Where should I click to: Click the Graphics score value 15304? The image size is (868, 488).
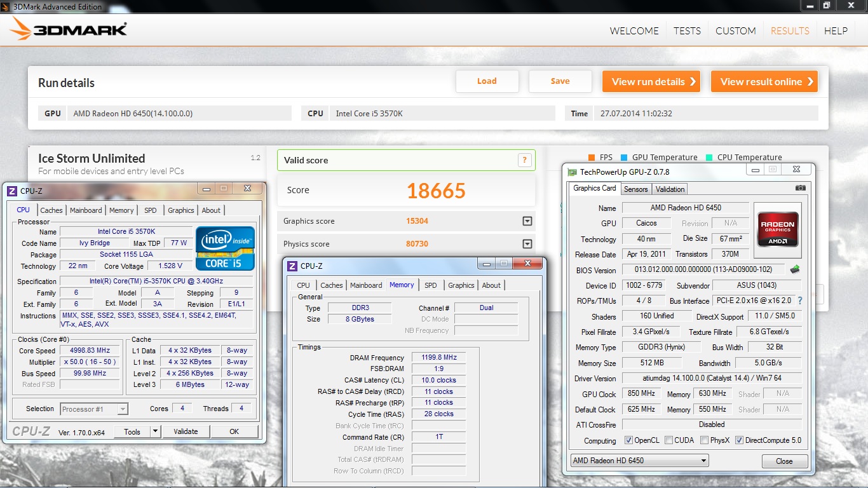point(417,221)
